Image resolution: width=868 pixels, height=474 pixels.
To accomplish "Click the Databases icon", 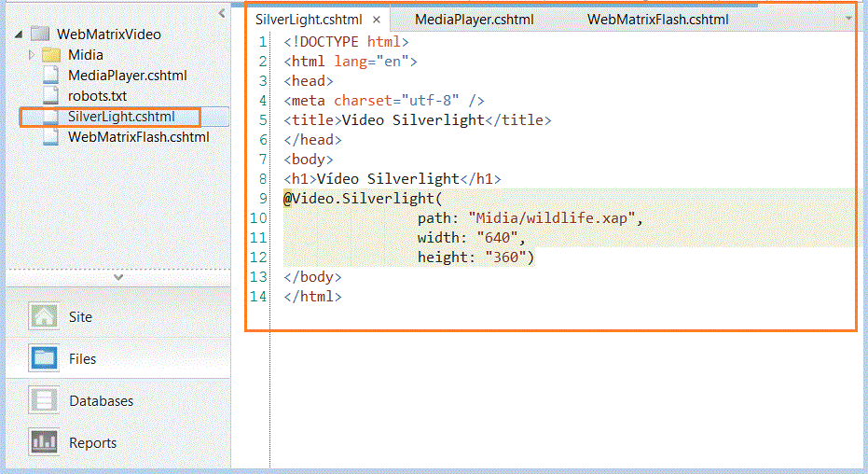I will tap(44, 399).
